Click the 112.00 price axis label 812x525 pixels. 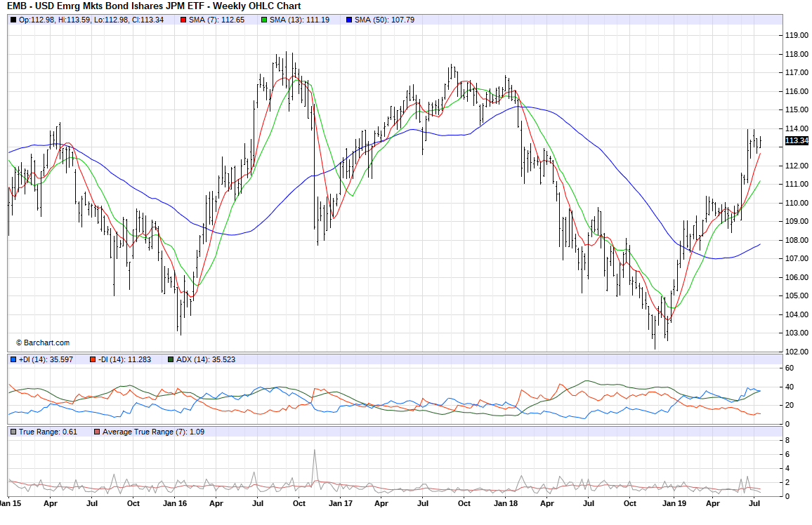tap(797, 166)
